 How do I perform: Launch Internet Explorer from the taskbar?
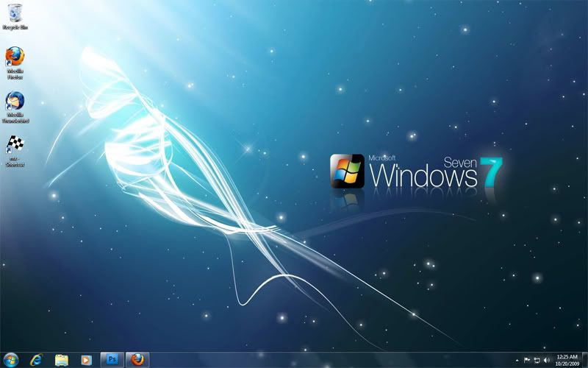tap(37, 359)
